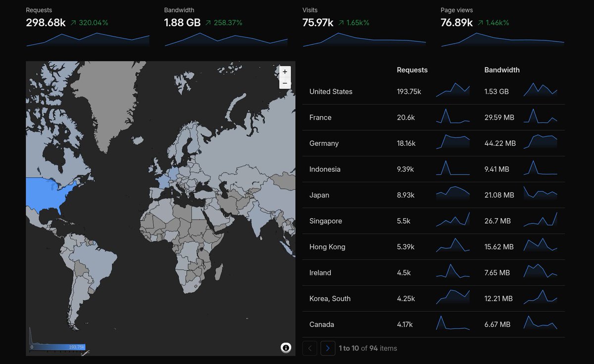Select the Japan row label

(x=319, y=195)
